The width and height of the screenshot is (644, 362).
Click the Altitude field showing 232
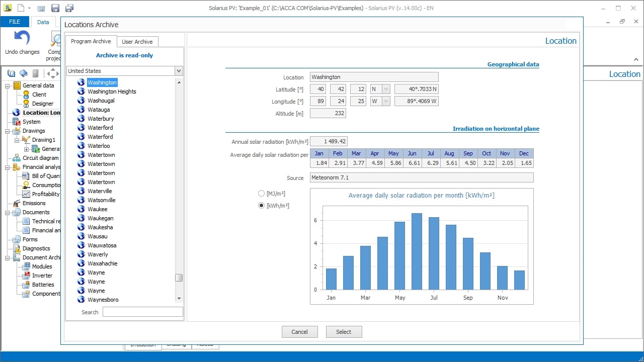tap(328, 113)
